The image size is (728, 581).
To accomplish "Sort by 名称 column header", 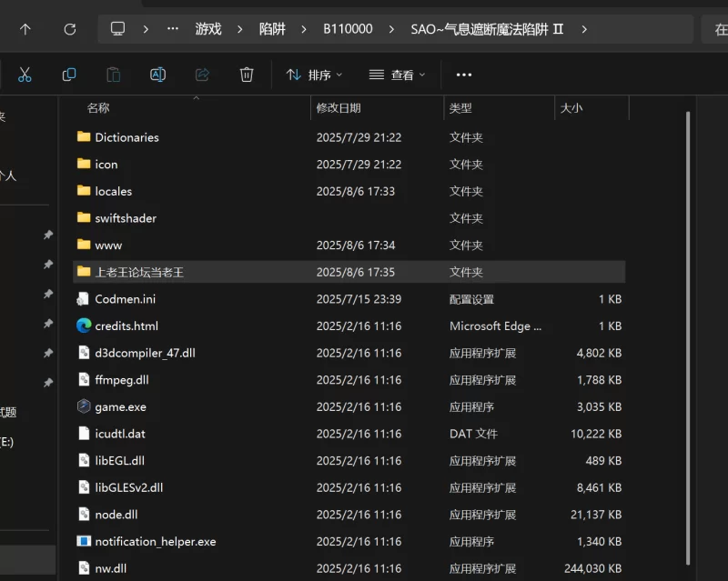I will tap(98, 108).
